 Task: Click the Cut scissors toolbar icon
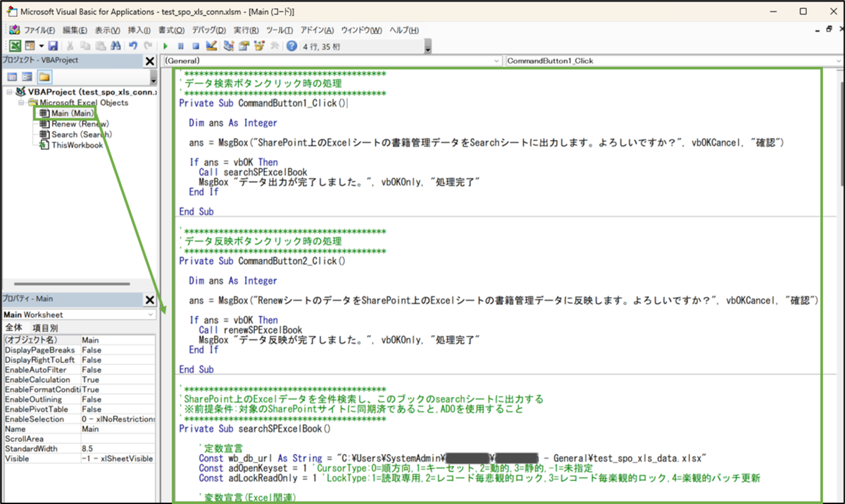pos(71,46)
